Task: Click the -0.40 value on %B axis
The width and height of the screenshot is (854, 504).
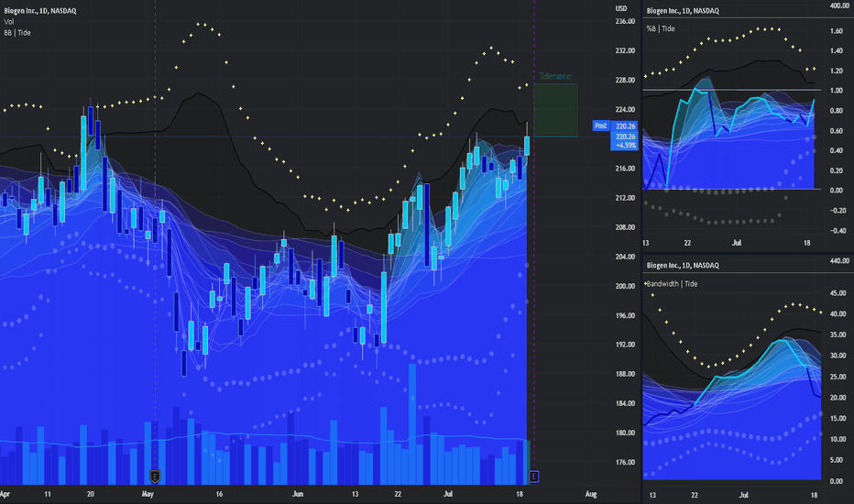Action: [836, 231]
